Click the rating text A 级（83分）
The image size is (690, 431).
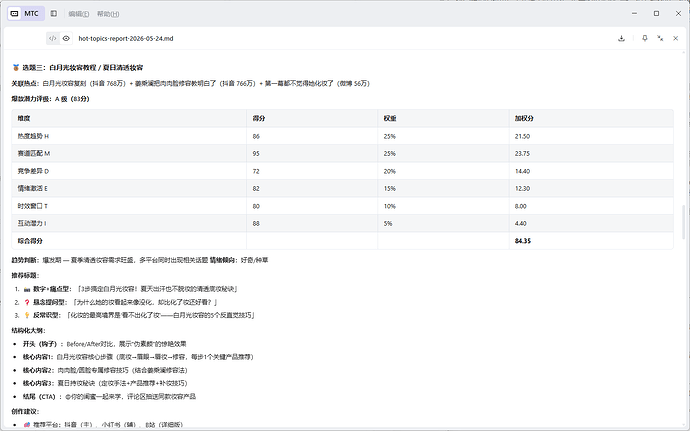coord(72,99)
